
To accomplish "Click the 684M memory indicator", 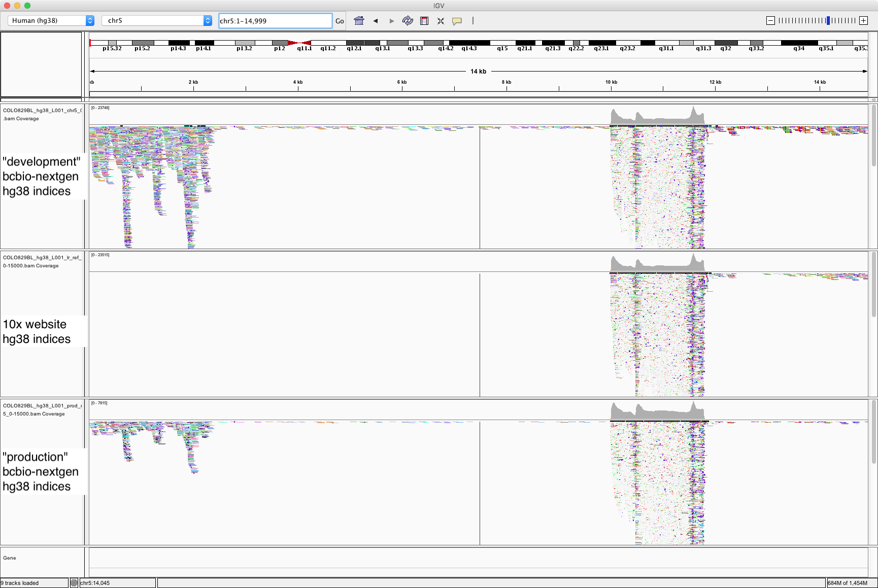I will (845, 582).
